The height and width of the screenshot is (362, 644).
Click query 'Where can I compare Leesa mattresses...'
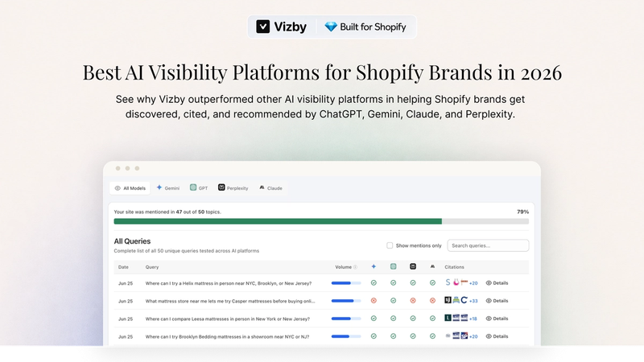(x=228, y=319)
